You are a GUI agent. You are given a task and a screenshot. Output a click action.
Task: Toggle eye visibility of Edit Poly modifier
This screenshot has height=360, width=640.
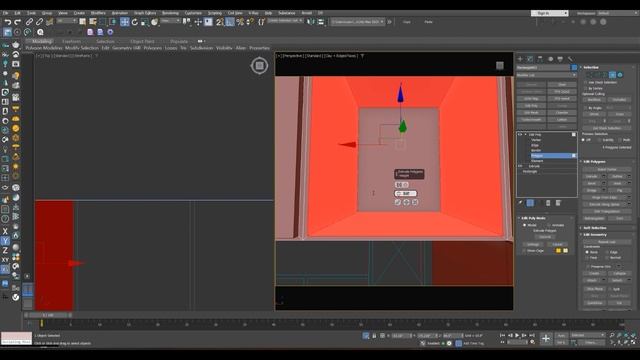coord(520,134)
